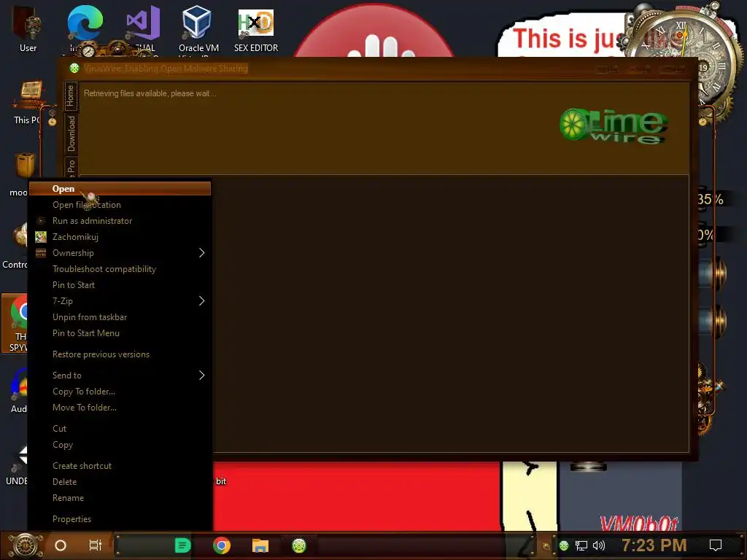
Task: Expand the Ownership submenu arrow
Action: (x=201, y=253)
